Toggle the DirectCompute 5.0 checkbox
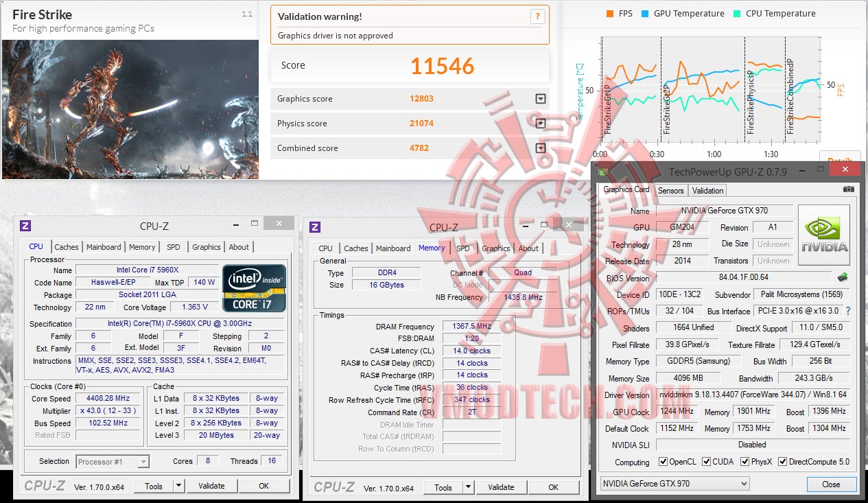 783,462
